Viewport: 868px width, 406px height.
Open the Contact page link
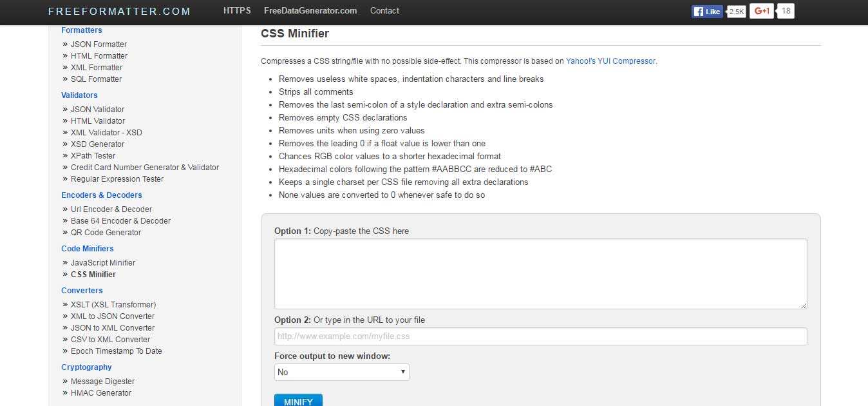384,11
